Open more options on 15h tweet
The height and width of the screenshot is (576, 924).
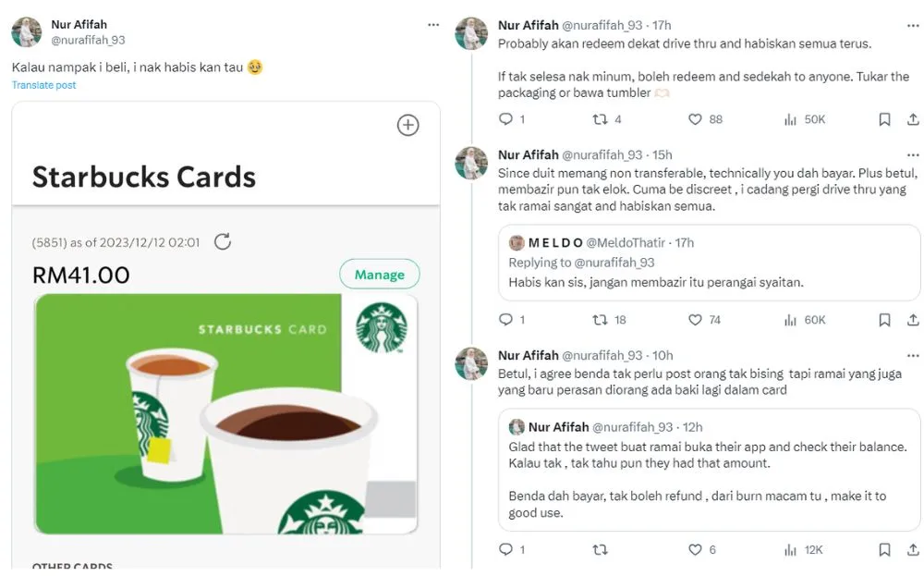coord(912,154)
